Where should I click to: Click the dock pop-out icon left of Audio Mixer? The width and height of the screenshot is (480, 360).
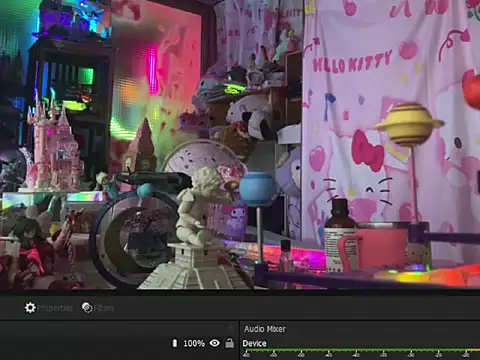click(x=230, y=329)
